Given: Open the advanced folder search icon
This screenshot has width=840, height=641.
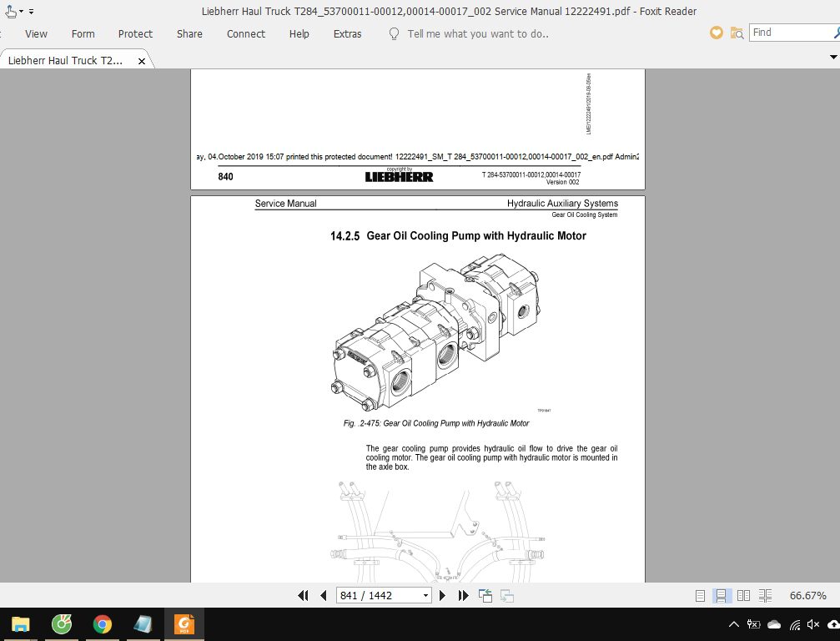Looking at the screenshot, I should (737, 33).
